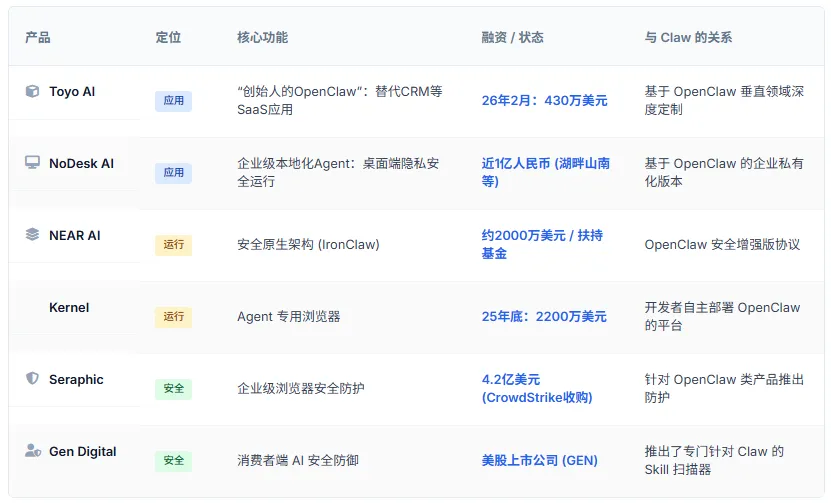Select the 融资 / 状态 column header
Screen dimensions: 831x503
click(x=512, y=37)
